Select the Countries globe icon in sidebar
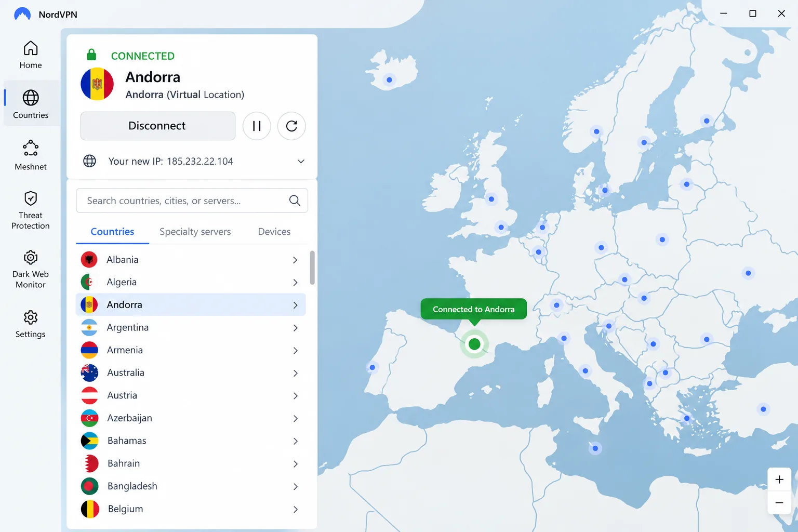 31,98
